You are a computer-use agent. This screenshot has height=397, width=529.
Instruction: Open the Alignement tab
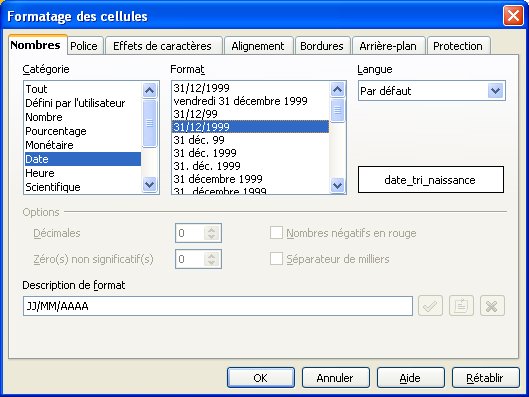tap(258, 46)
